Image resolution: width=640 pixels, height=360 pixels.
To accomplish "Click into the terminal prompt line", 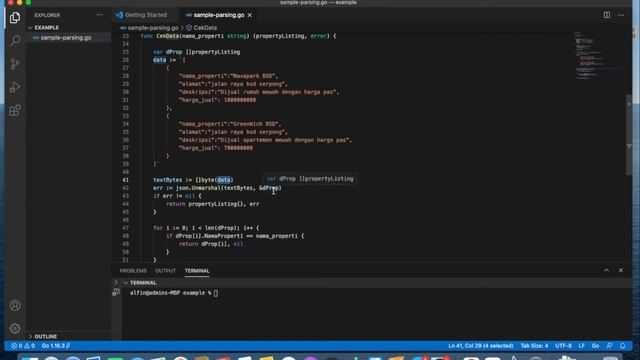I will (174, 293).
